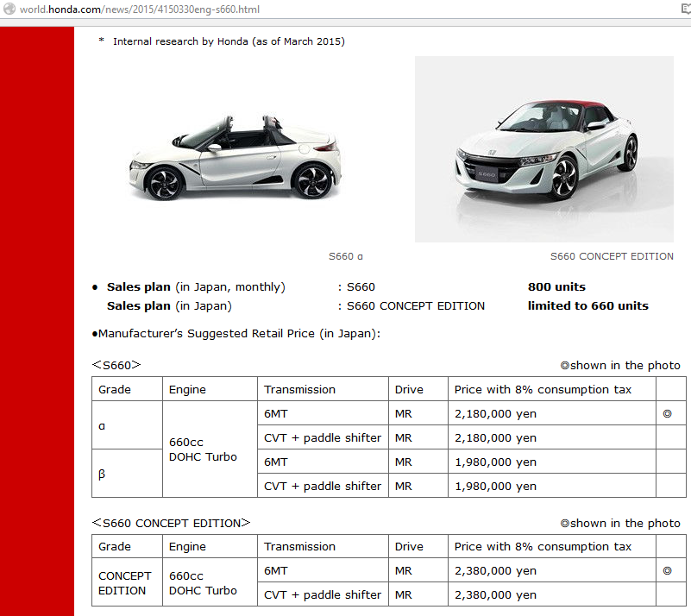
Task: Click the β grade cell
Action: (127, 474)
